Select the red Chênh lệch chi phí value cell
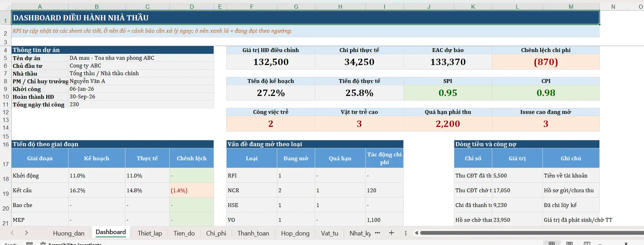The height and width of the screenshot is (245, 644). pos(546,62)
